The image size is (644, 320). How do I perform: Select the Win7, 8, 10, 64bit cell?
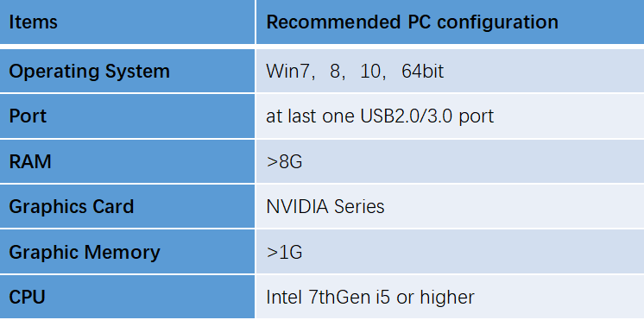tap(450, 71)
